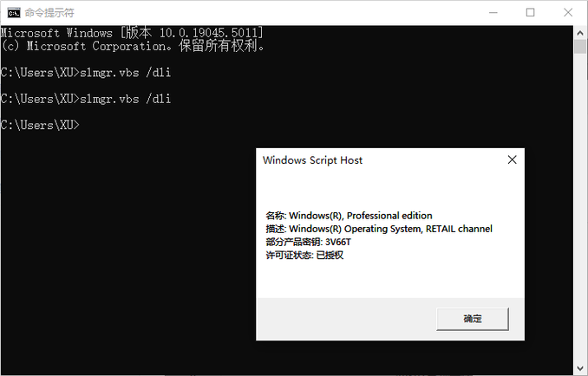The image size is (588, 376).
Task: Click the second slmgr.vbs /dli command line
Action: coord(86,99)
